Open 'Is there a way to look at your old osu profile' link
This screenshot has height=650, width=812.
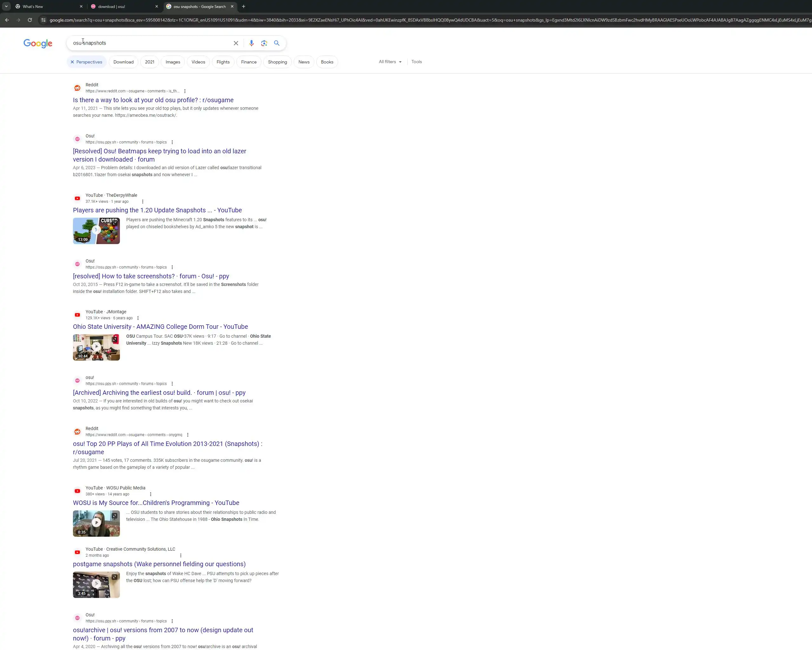click(x=153, y=100)
